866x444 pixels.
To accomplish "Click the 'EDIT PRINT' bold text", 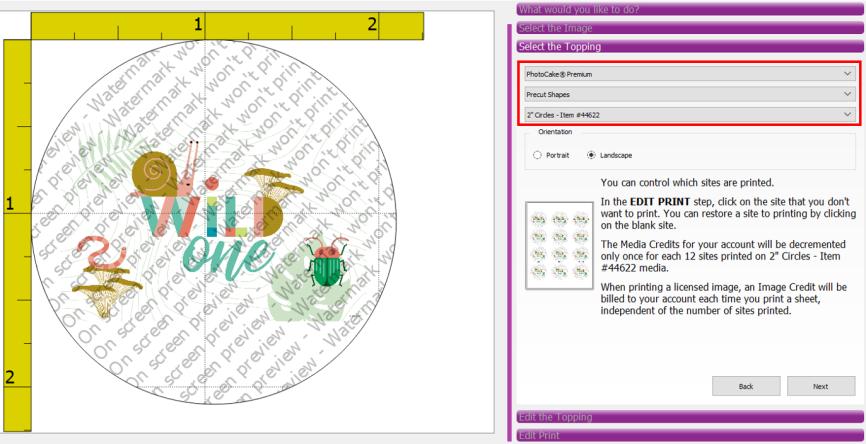I will [659, 202].
